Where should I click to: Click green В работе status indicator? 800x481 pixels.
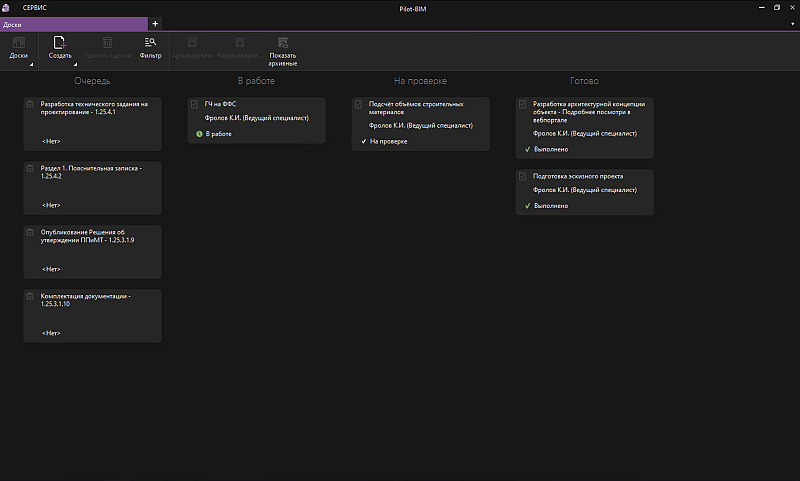point(199,133)
